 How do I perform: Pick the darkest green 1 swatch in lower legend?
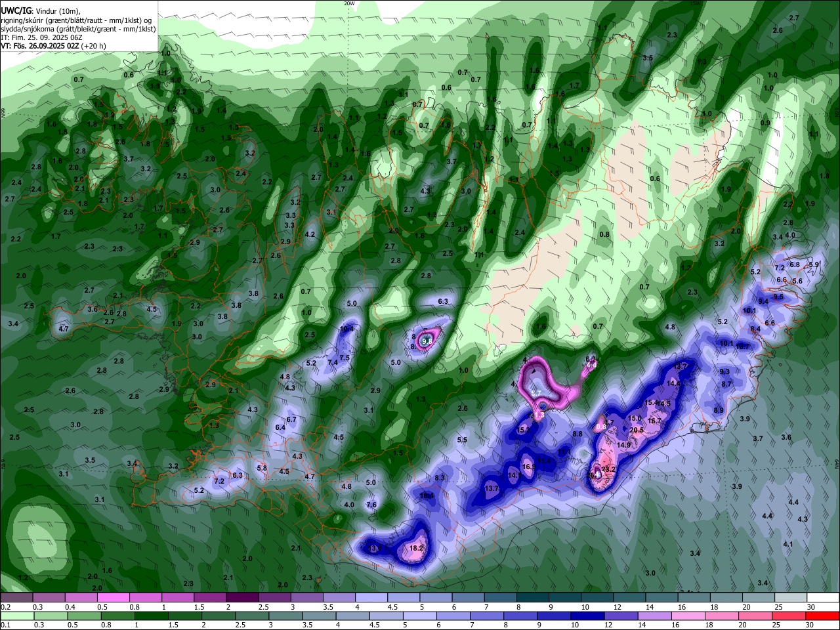point(151,616)
